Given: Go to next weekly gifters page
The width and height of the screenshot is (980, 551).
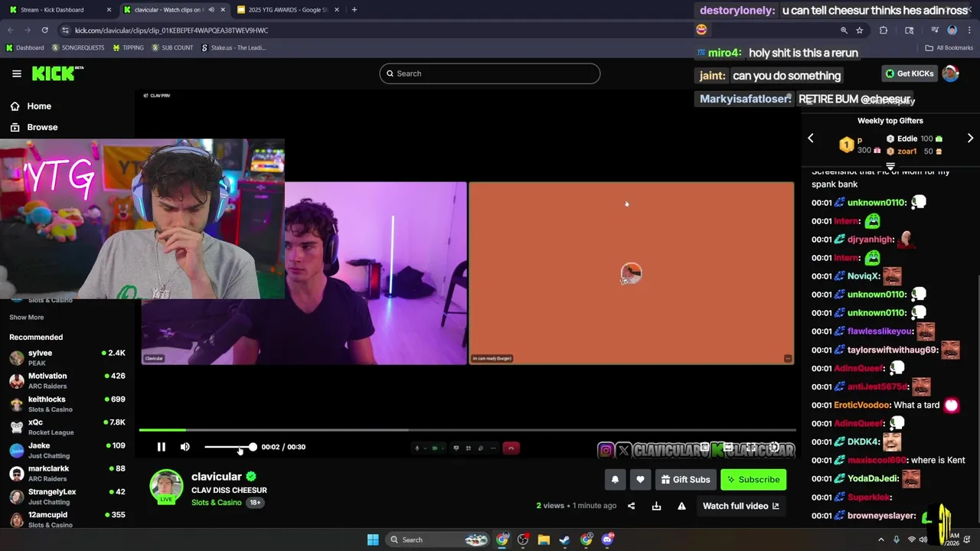Looking at the screenshot, I should (970, 139).
